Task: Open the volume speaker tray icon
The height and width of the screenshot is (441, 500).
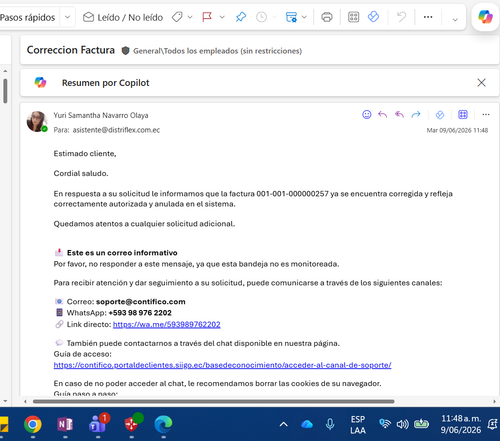Action: [402, 424]
